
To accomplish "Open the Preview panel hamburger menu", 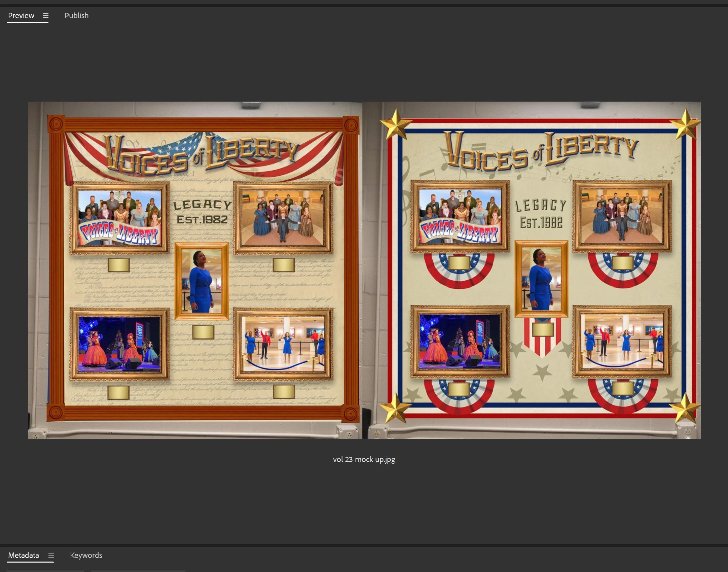I will [x=46, y=15].
